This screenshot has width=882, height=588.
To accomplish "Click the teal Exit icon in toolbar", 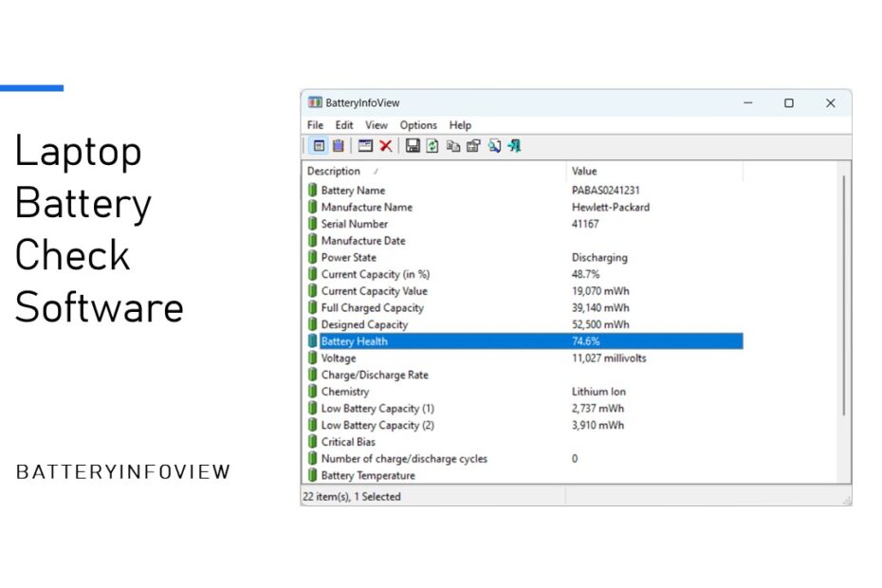I will (x=515, y=146).
